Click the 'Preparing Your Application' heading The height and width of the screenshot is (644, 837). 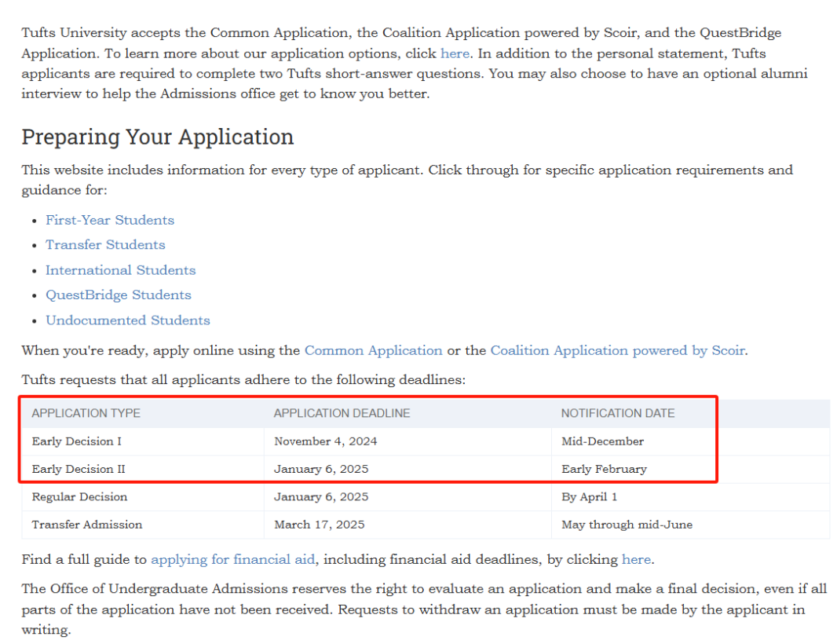[x=158, y=137]
